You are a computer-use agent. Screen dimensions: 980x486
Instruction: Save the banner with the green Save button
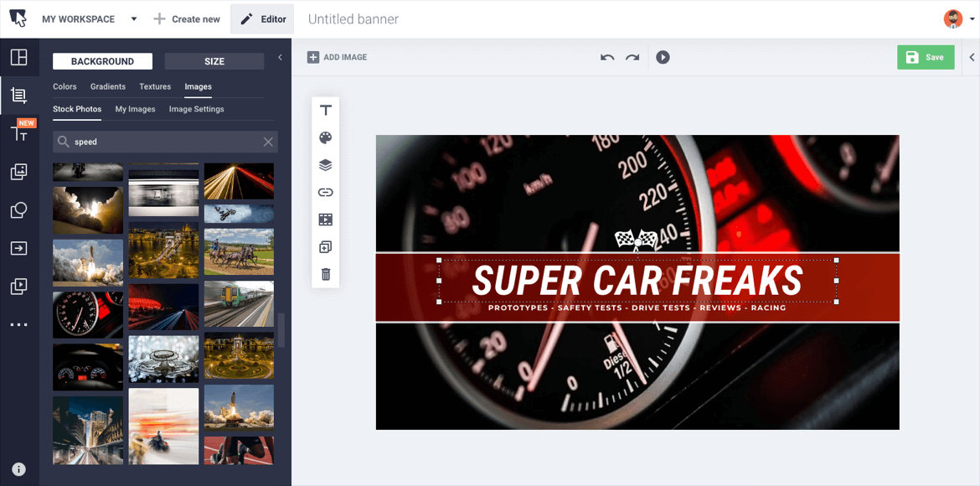pyautogui.click(x=926, y=57)
